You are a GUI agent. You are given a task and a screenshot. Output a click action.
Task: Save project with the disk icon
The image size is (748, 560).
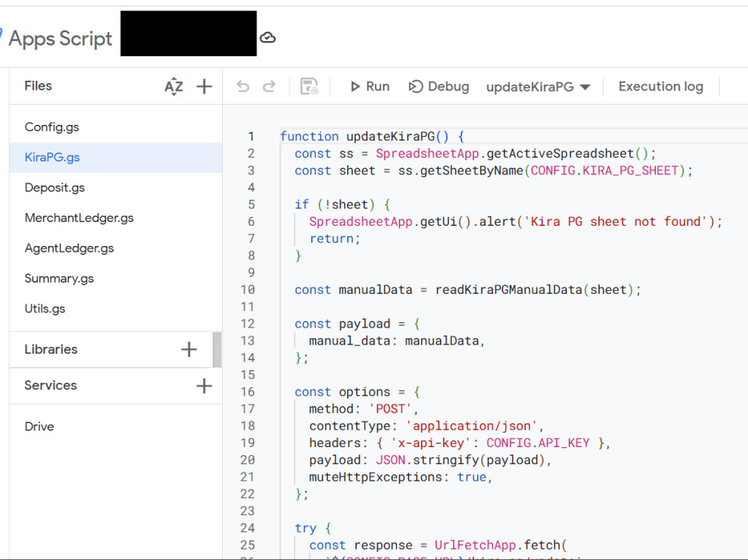click(309, 86)
